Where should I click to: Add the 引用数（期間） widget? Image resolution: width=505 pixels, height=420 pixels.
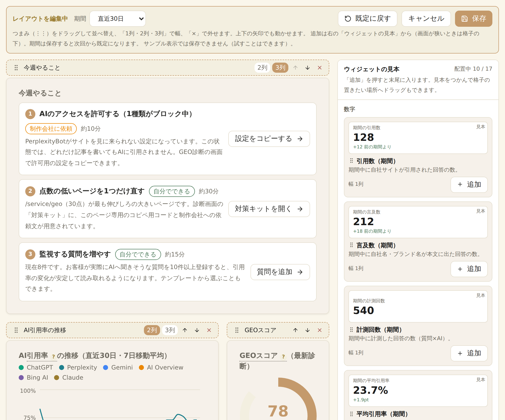(469, 185)
